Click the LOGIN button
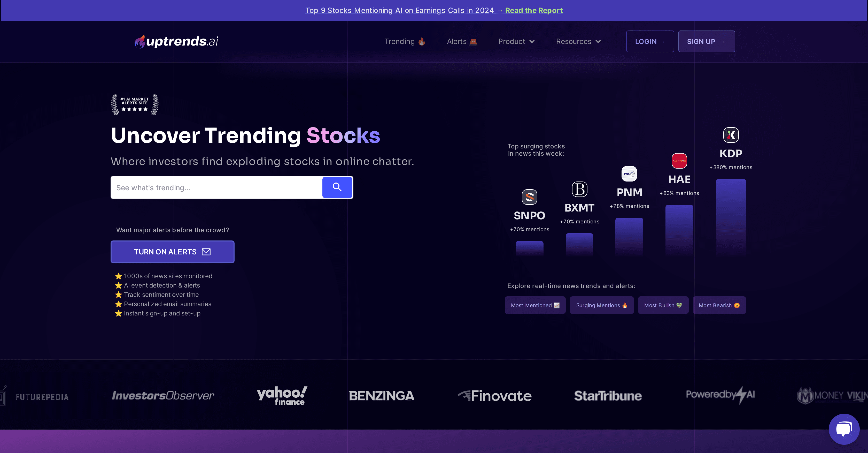This screenshot has width=868, height=453. tap(650, 41)
